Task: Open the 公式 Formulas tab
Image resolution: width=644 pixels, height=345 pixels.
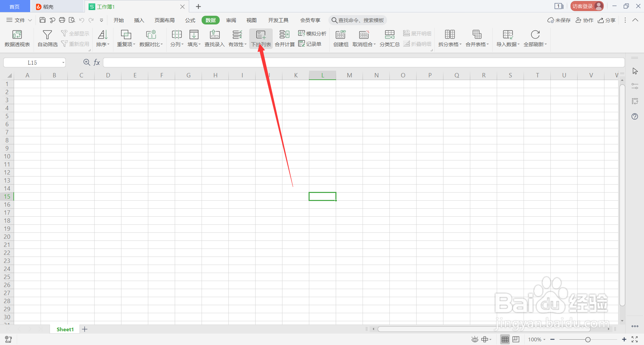Action: point(190,20)
